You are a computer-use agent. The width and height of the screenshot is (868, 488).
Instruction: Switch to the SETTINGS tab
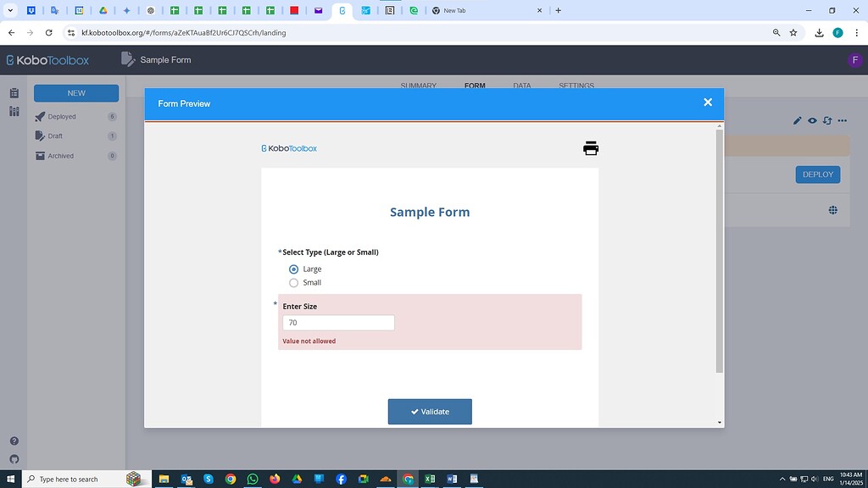pos(576,86)
